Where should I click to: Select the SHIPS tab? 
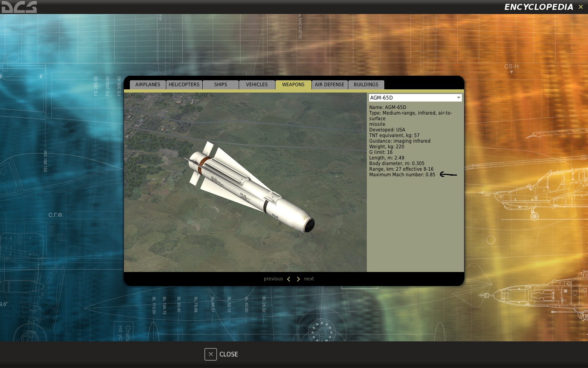pyautogui.click(x=220, y=85)
